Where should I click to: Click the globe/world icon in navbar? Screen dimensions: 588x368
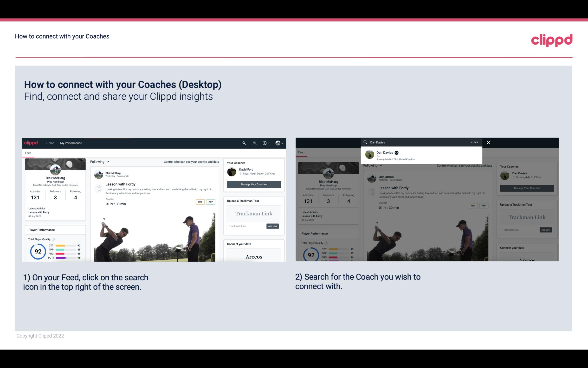(277, 143)
